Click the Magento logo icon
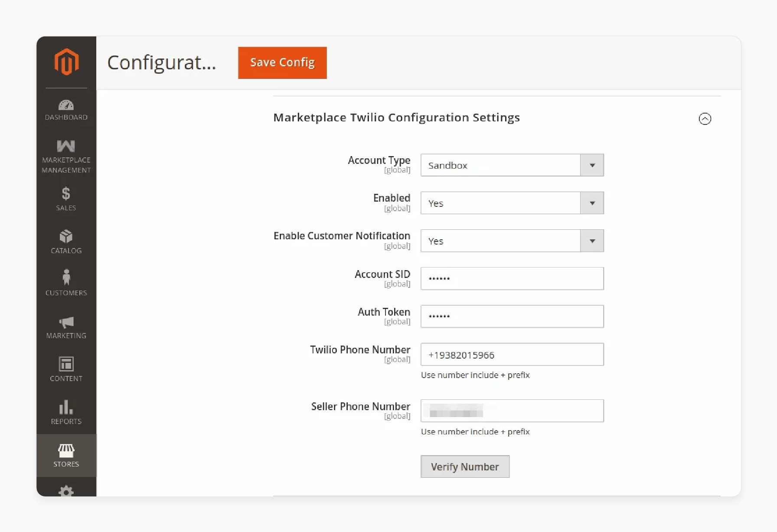The width and height of the screenshot is (777, 532). point(66,62)
